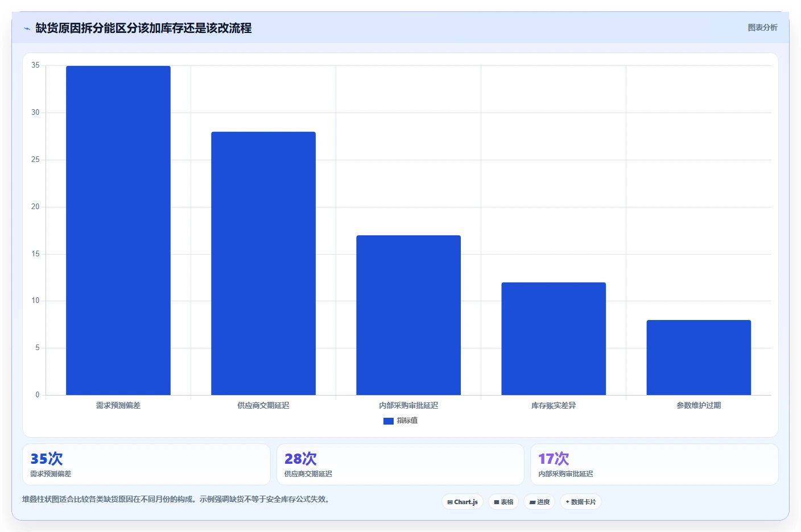Click the x-axis label 参数维护过期

click(699, 405)
